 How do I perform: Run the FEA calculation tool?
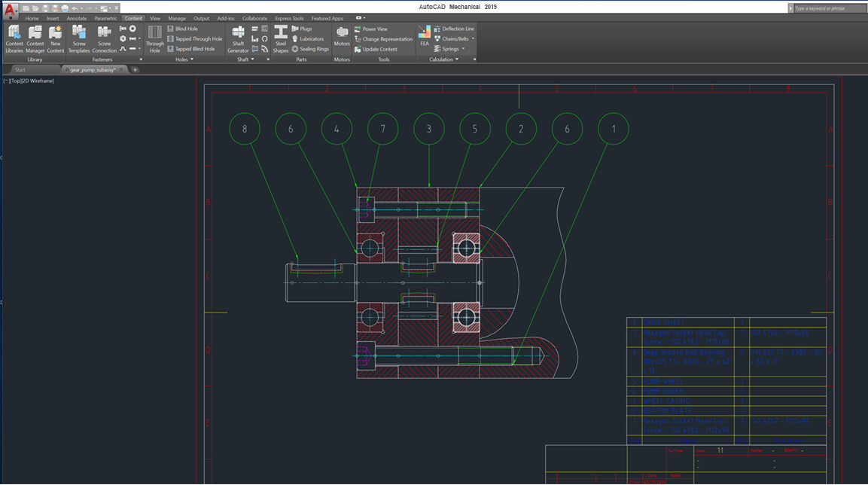coord(425,36)
